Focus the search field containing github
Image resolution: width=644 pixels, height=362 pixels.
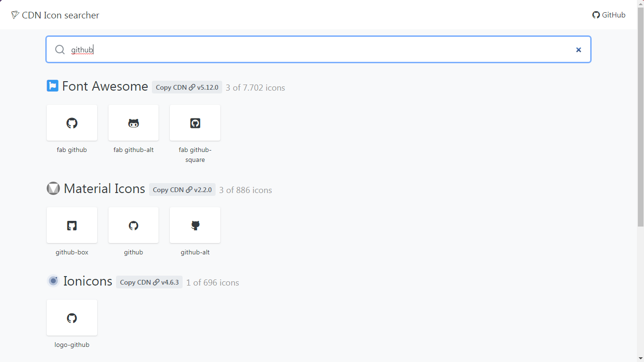(318, 50)
